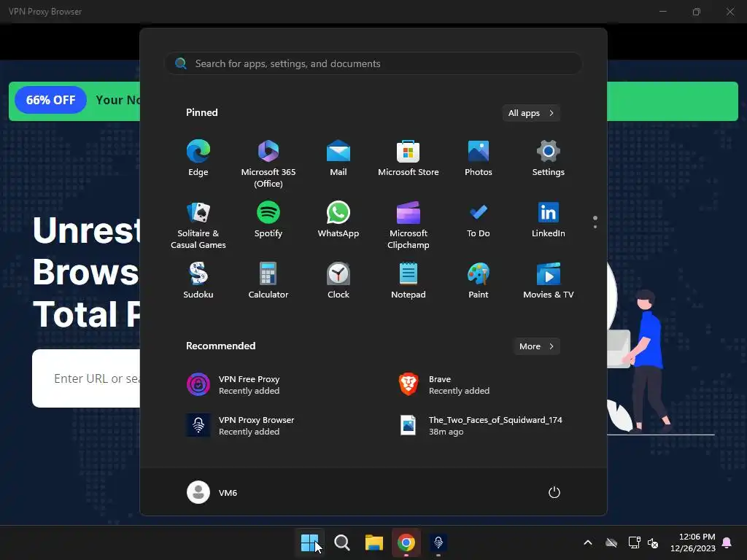
Task: Open Calculator
Action: 268,281
